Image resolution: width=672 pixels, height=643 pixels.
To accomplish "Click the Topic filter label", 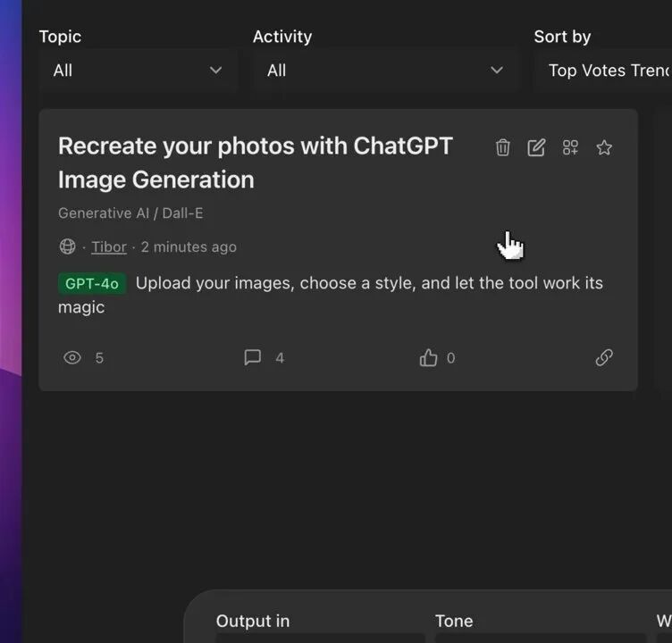I will coord(60,38).
